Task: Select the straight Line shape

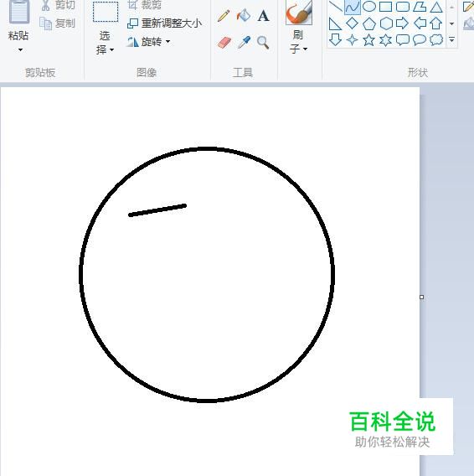Action: tap(336, 6)
